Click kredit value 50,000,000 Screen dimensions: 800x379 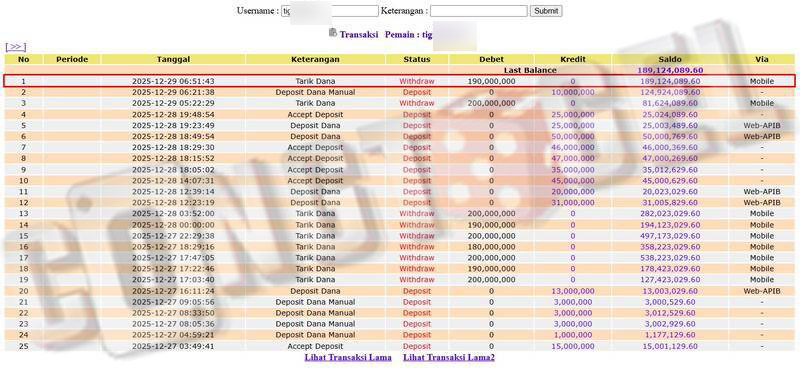point(572,137)
